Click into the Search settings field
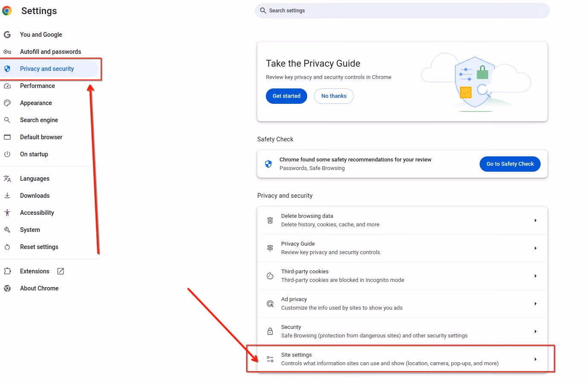This screenshot has width=588, height=384. tap(402, 11)
